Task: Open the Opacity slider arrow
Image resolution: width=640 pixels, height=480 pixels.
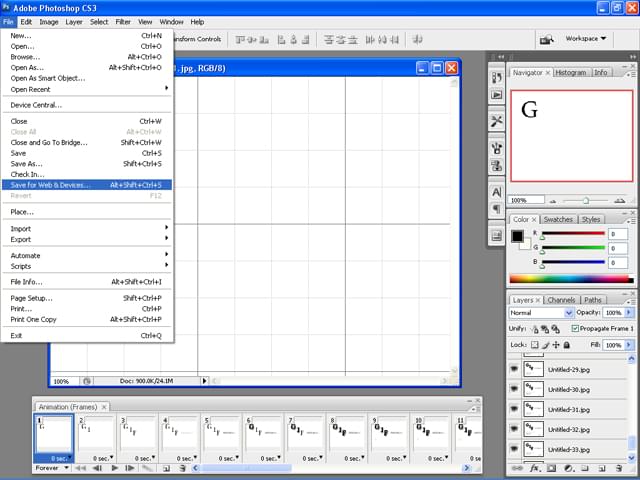Action: (629, 313)
